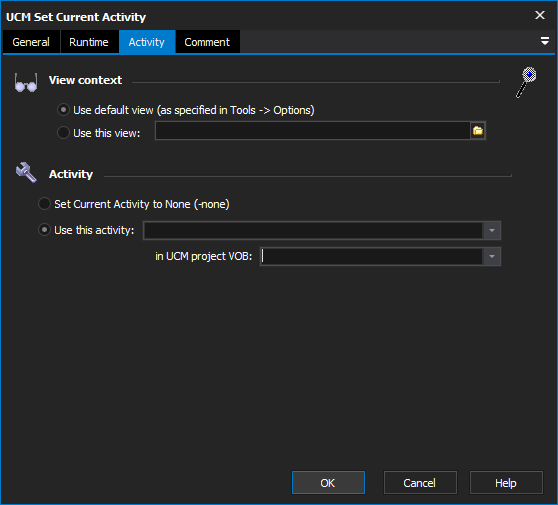
Task: Click the OK button
Action: [x=328, y=483]
